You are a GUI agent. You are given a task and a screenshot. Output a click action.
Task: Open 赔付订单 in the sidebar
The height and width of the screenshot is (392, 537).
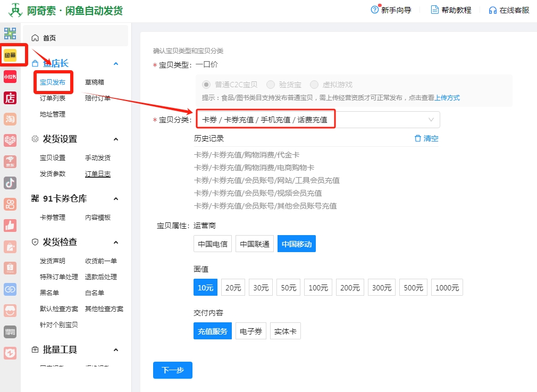[x=98, y=98]
